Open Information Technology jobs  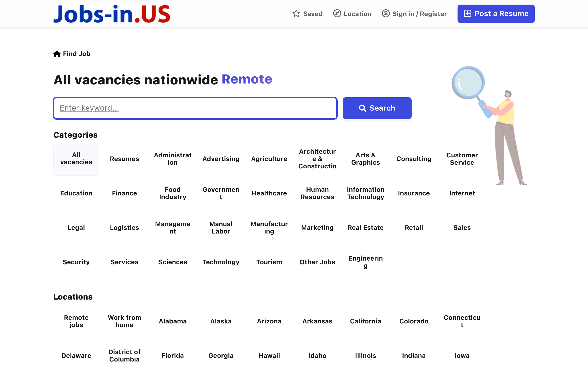(x=365, y=193)
